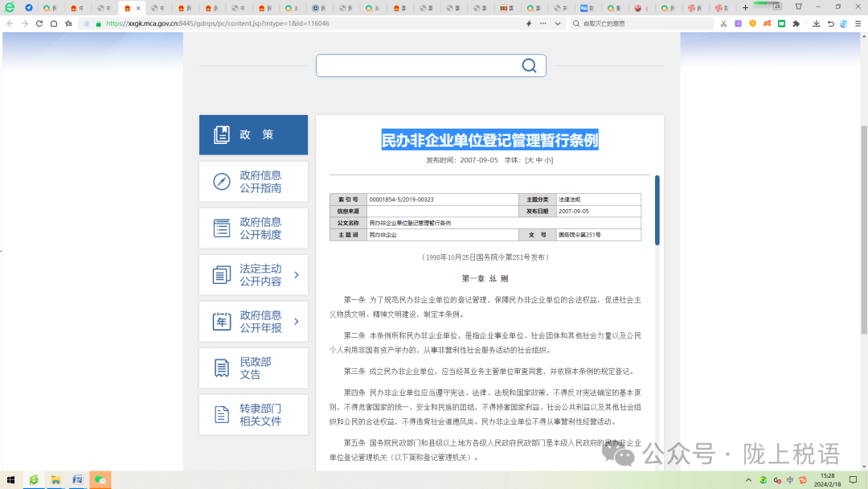The image size is (868, 489).
Task: Open 民政部文告 in the sidebar
Action: 253,368
